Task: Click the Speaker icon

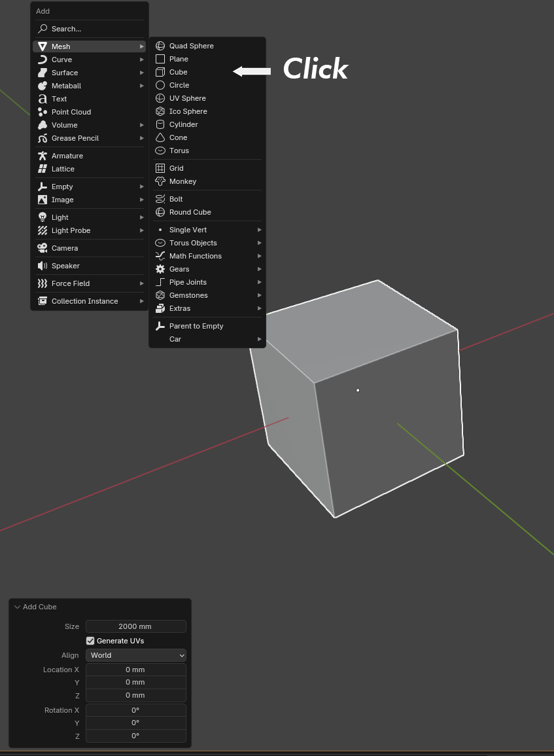Action: [43, 266]
